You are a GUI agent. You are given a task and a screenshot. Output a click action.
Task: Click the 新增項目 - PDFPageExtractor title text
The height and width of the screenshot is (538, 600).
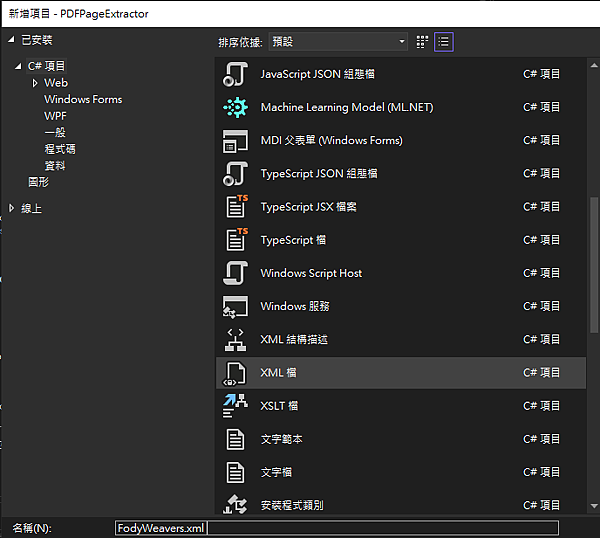(78, 14)
